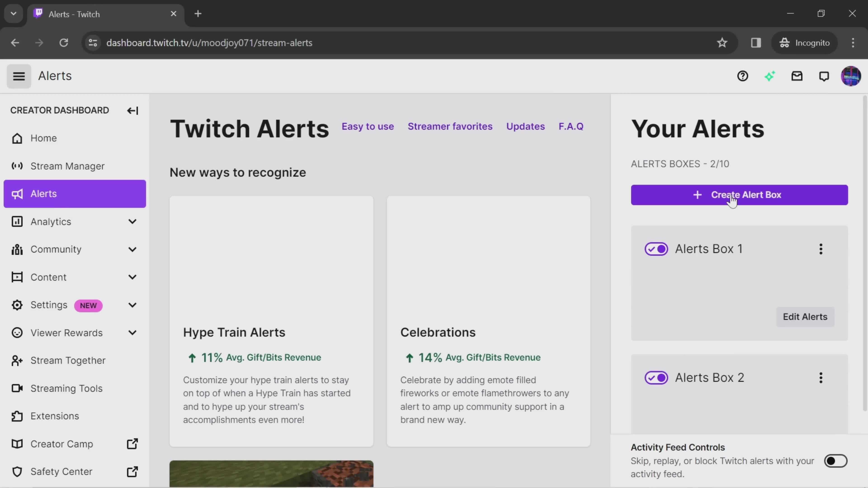Open browser three-dot menu
Screen dimensions: 868x488
853,43
